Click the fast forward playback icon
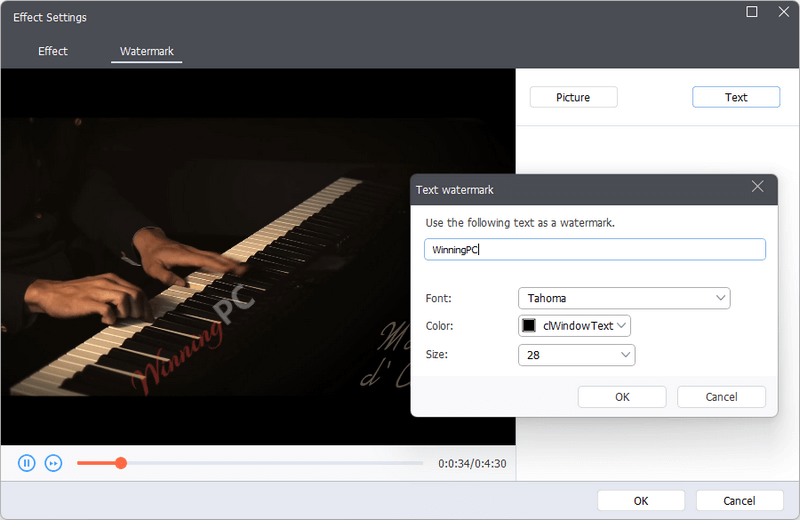This screenshot has height=520, width=800. pyautogui.click(x=54, y=463)
